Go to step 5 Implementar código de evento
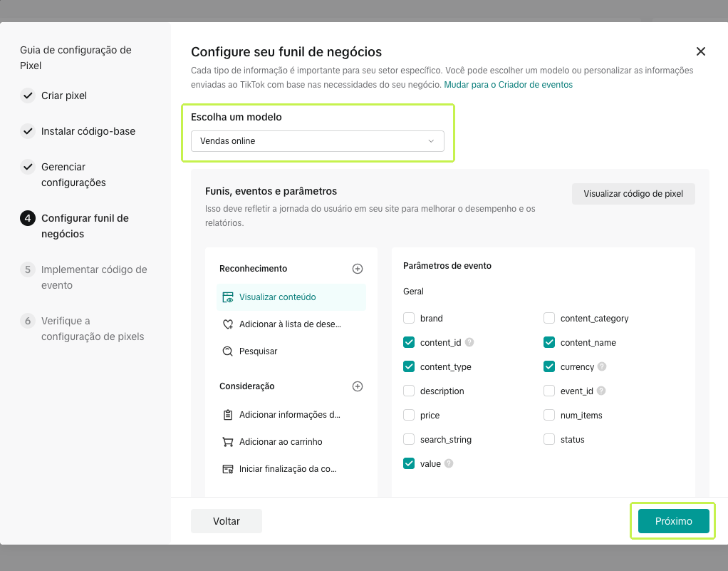Viewport: 728px width, 571px height. (x=84, y=277)
